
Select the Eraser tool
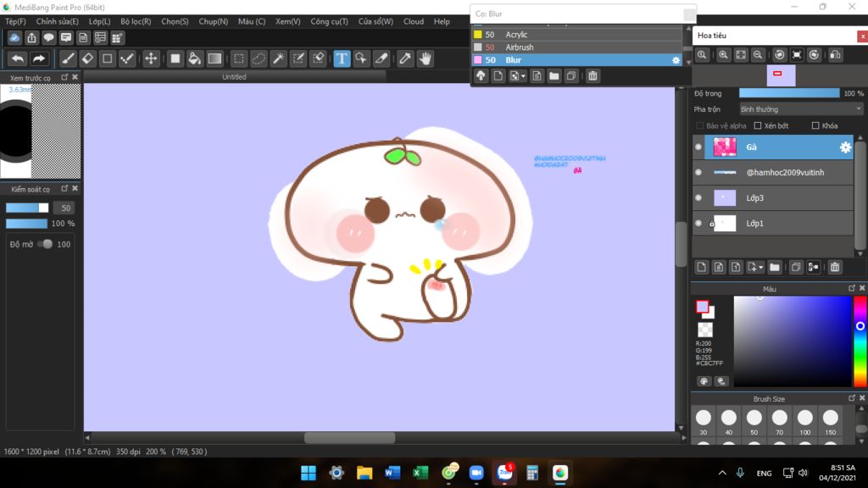pyautogui.click(x=87, y=58)
